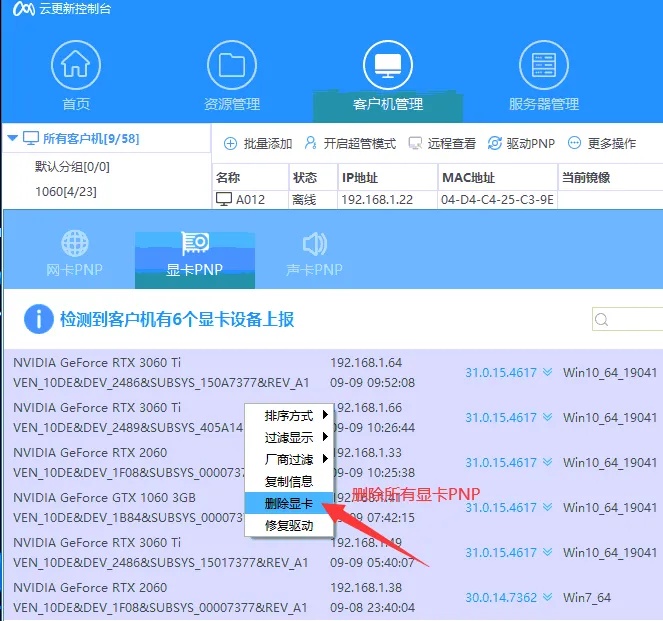Expand 30.0.14.7362 driver version dropdown

[548, 597]
